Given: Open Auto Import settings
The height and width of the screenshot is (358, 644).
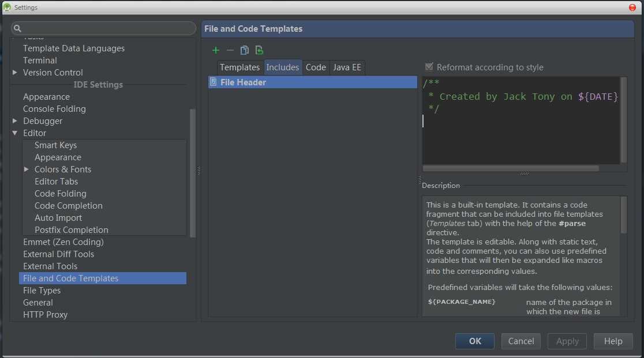Looking at the screenshot, I should click(x=58, y=218).
